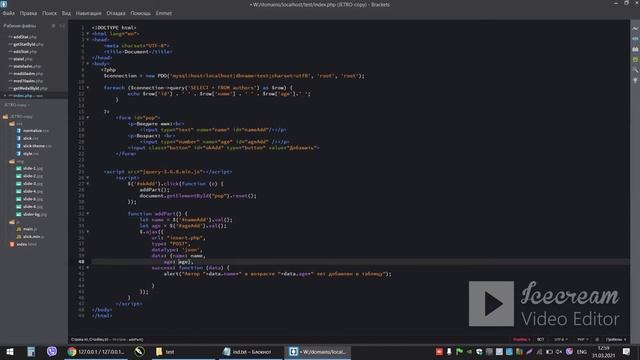The width and height of the screenshot is (640, 360).
Task: Close index.php in working files list
Action: pos(5,96)
